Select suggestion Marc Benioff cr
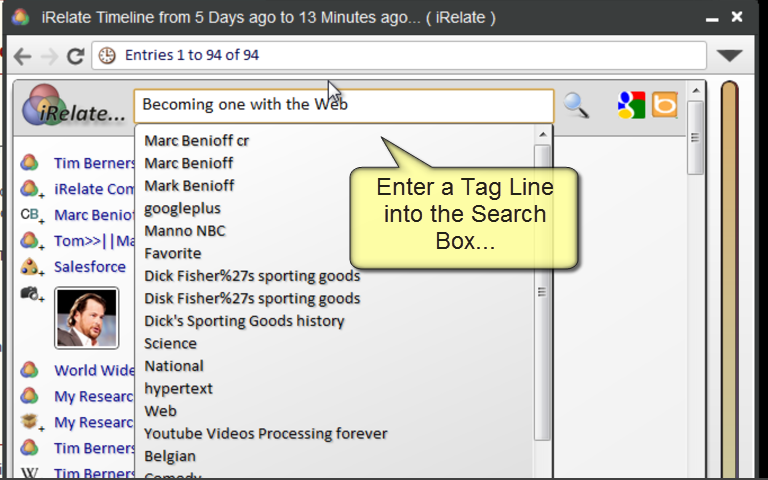This screenshot has height=480, width=768. (x=197, y=141)
